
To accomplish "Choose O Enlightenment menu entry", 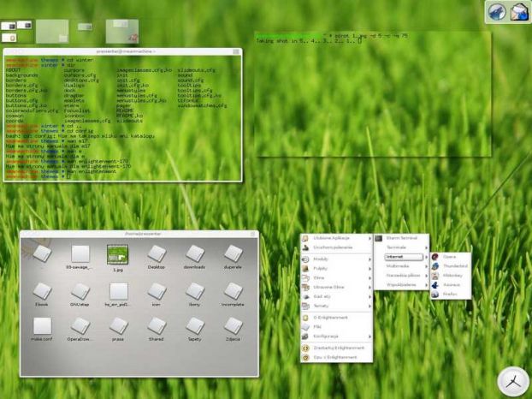I will 337,318.
